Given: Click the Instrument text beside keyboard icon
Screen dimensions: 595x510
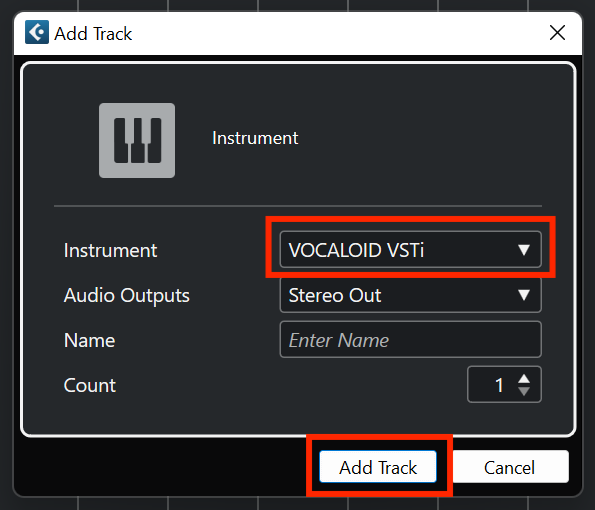Looking at the screenshot, I should (255, 138).
